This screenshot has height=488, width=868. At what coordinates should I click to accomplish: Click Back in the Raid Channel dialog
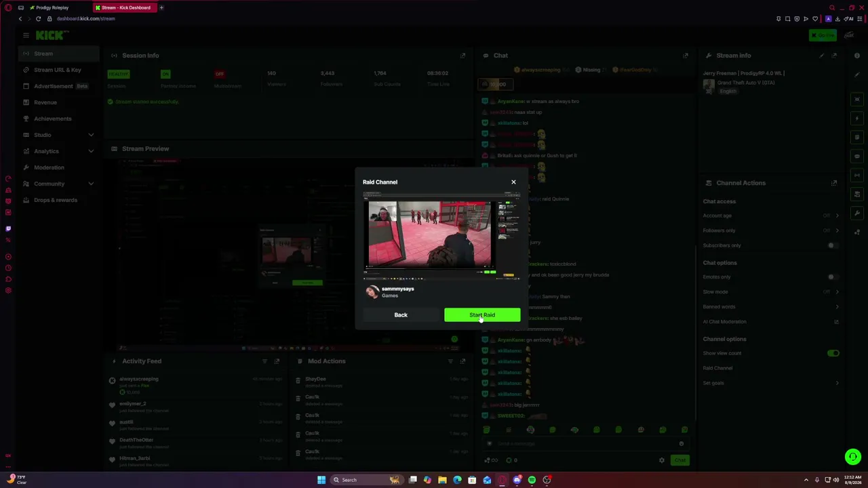tap(401, 314)
